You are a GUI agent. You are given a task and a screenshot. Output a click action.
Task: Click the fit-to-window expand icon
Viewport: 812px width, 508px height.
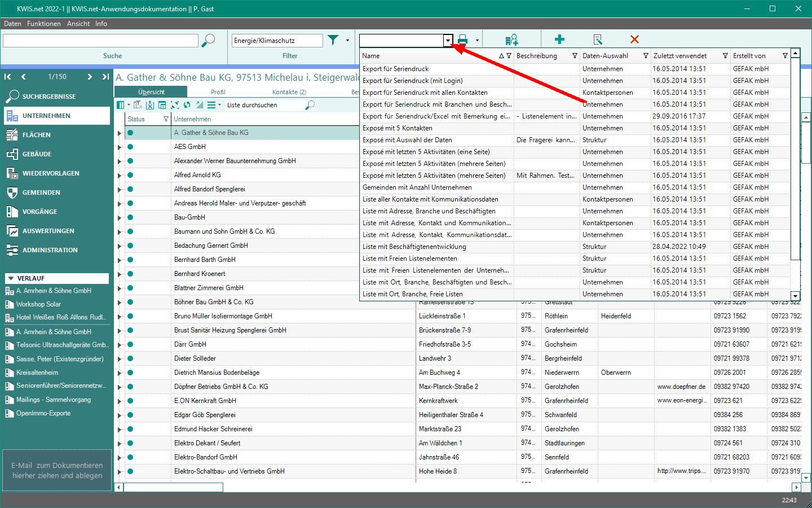[175, 105]
